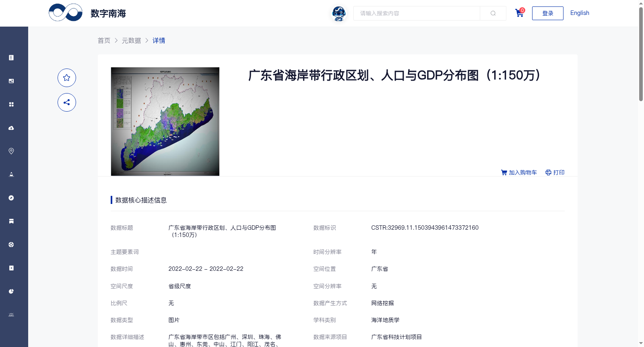The image size is (644, 347).
Task: Open the four-squares grid sidebar icon
Action: [11, 104]
